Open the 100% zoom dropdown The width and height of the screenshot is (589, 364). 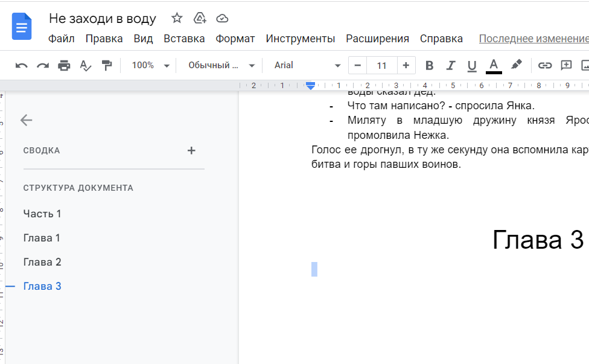[x=150, y=65]
